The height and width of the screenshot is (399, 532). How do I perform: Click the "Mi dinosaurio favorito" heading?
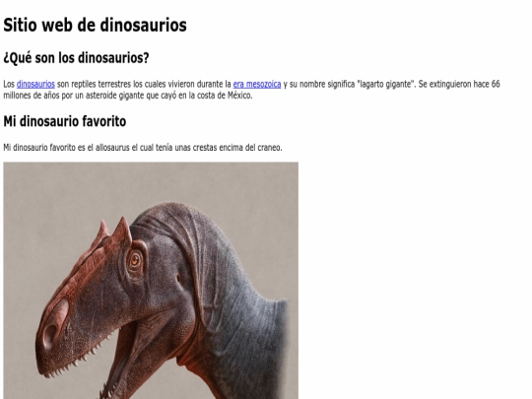click(x=65, y=121)
